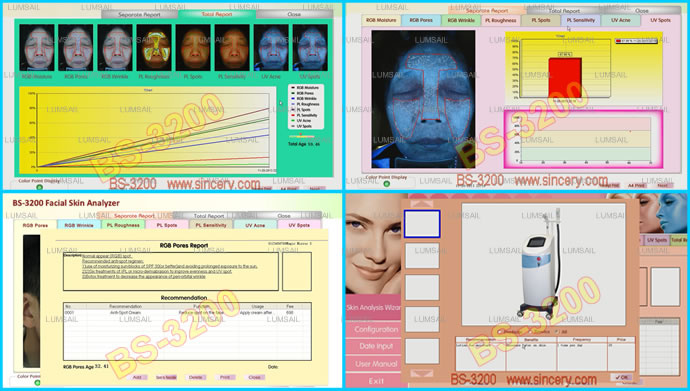Open the RGB Wrinkle face thumbnail
The image size is (690, 391).
point(115,48)
